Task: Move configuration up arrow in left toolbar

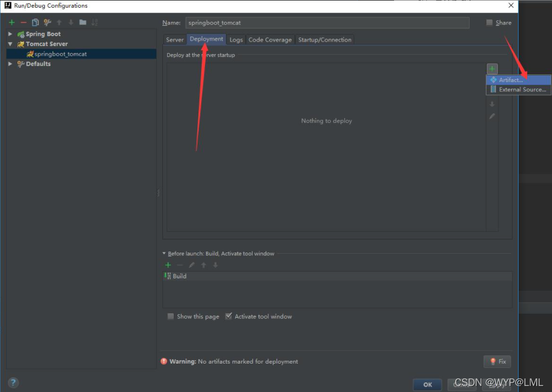Action: pyautogui.click(x=59, y=22)
